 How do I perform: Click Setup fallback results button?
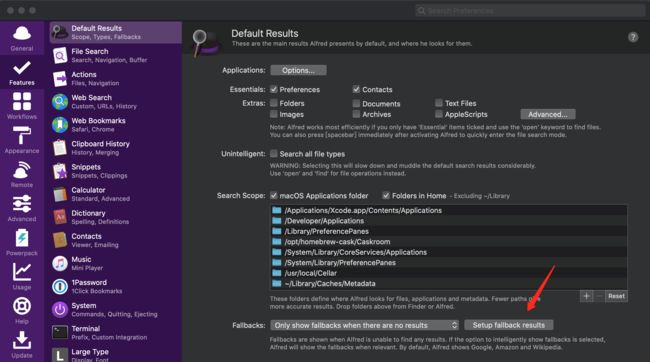click(x=509, y=325)
